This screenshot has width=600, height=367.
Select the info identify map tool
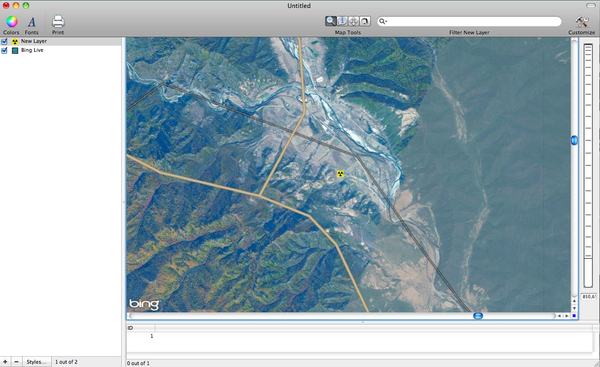pos(342,21)
